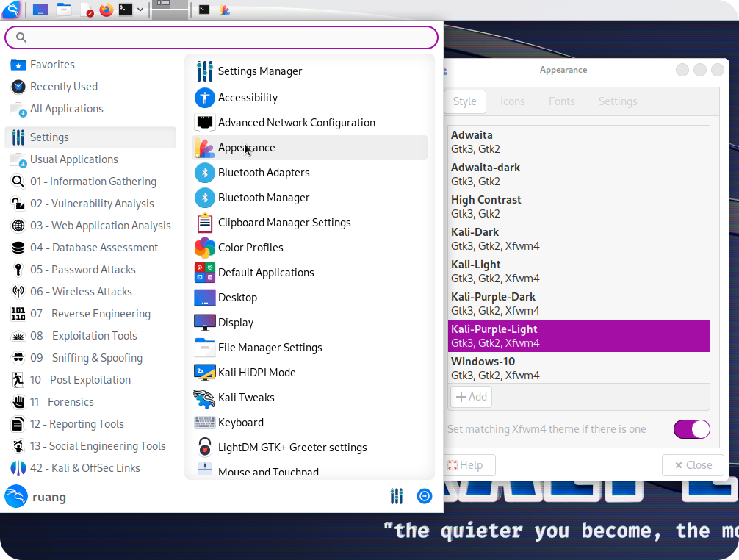This screenshot has height=560, width=739.
Task: Open 04 - Database Assessment category
Action: point(90,248)
